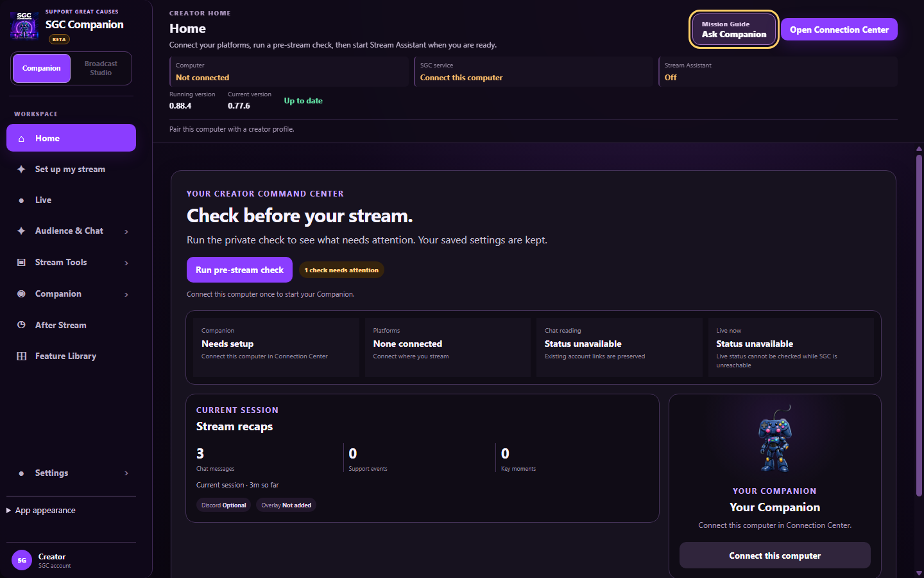This screenshot has width=924, height=578.
Task: Click the Home house icon
Action: pyautogui.click(x=21, y=139)
